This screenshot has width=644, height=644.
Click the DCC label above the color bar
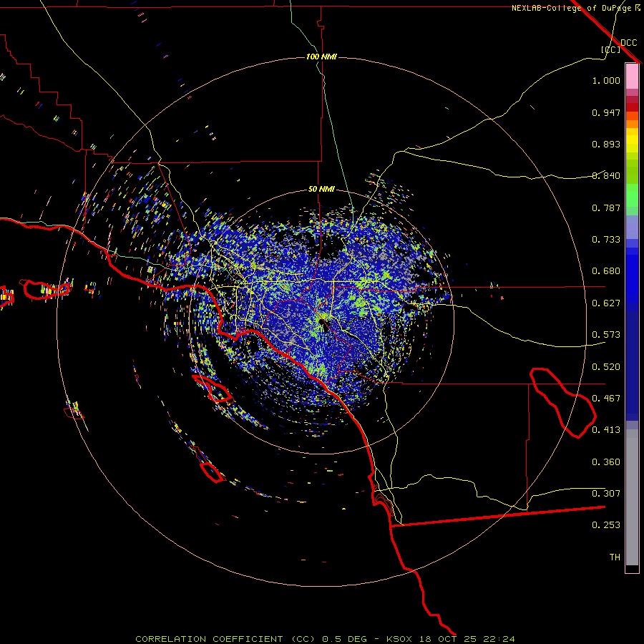pos(628,43)
